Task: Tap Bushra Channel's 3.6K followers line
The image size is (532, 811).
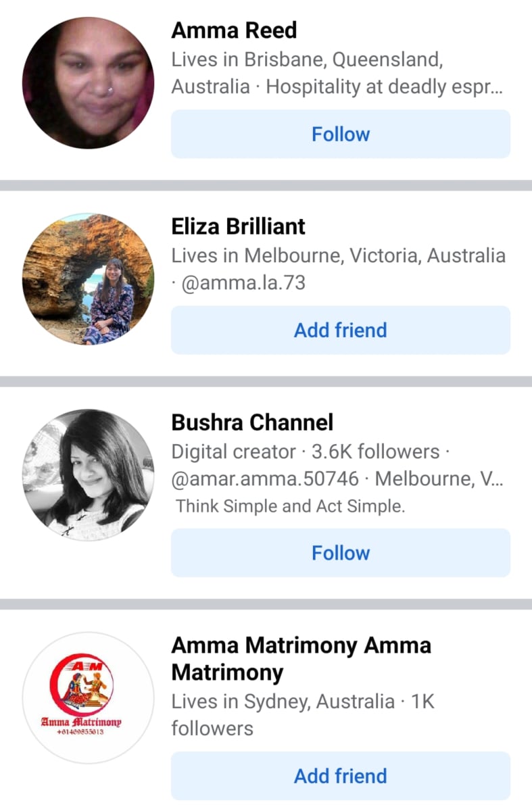Action: tap(375, 451)
